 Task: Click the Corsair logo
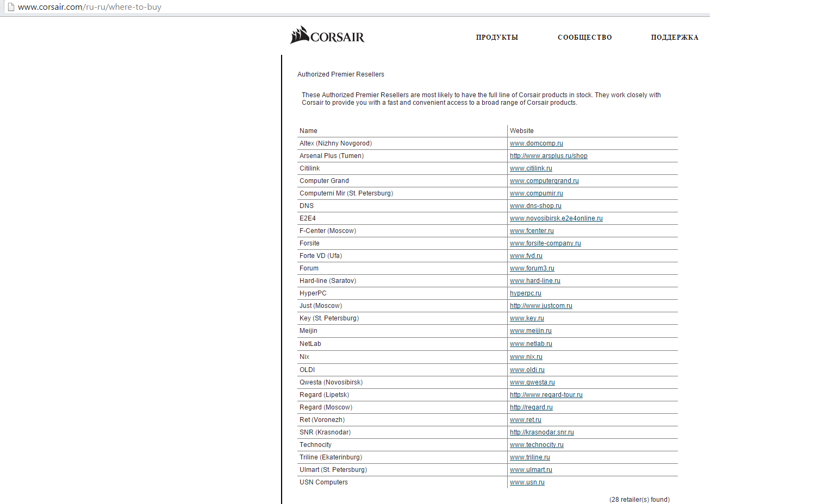click(327, 35)
